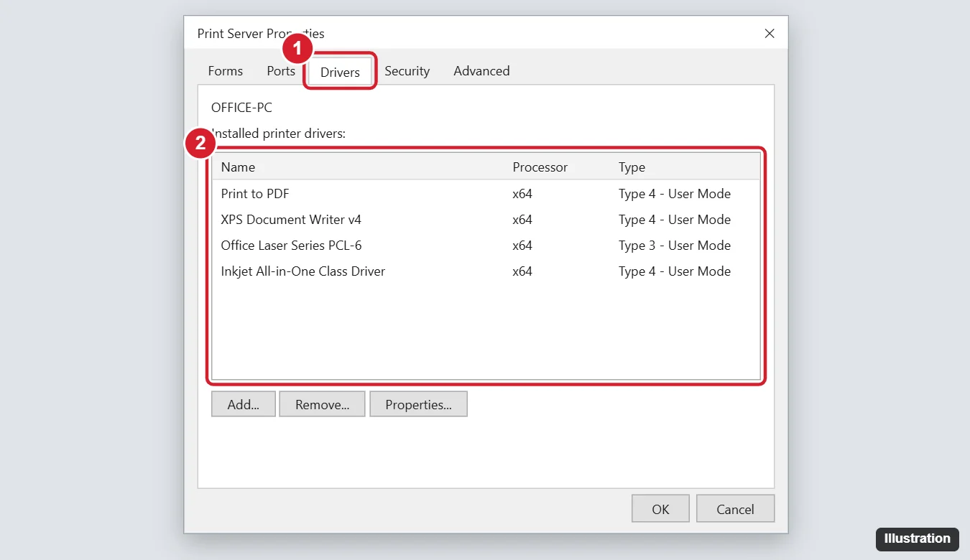Select the Print to PDF driver
This screenshot has width=970, height=560.
point(486,194)
